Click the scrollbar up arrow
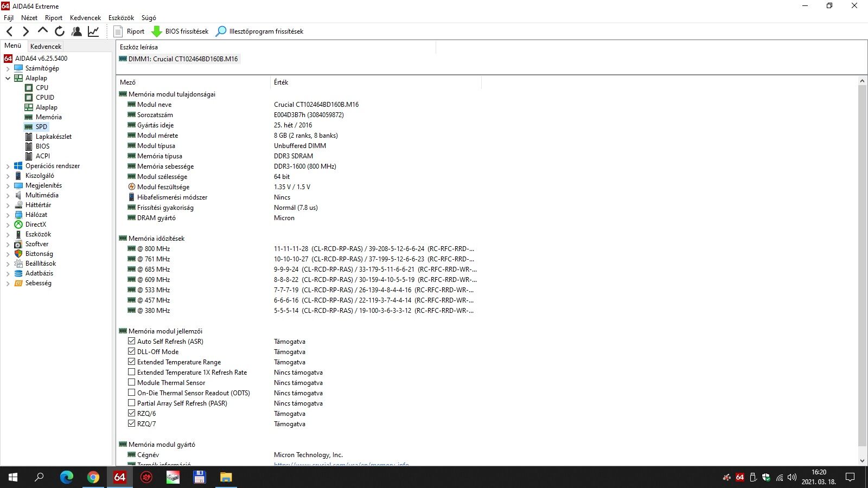Screen dimensions: 868x488 point(863,81)
